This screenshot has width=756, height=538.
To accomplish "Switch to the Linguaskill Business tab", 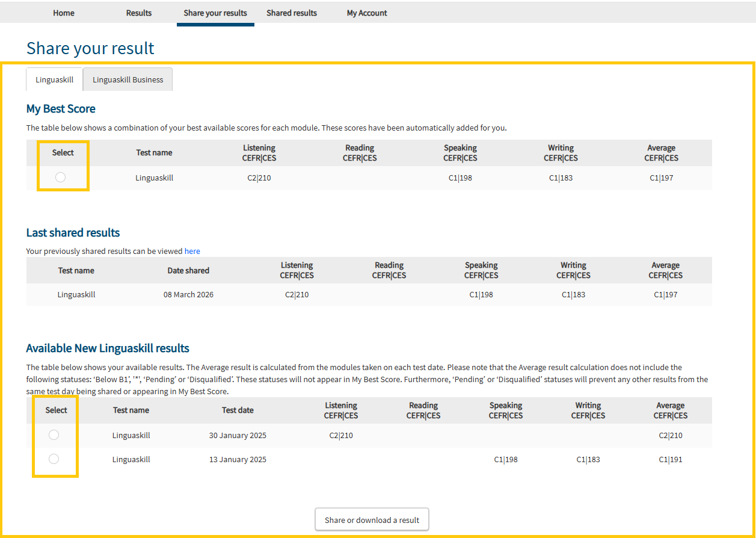I will pyautogui.click(x=128, y=79).
